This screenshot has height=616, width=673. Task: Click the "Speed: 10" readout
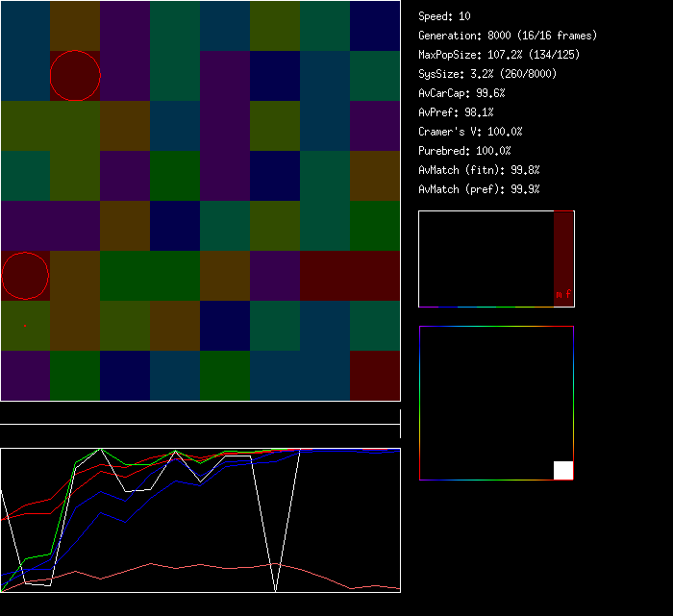444,16
